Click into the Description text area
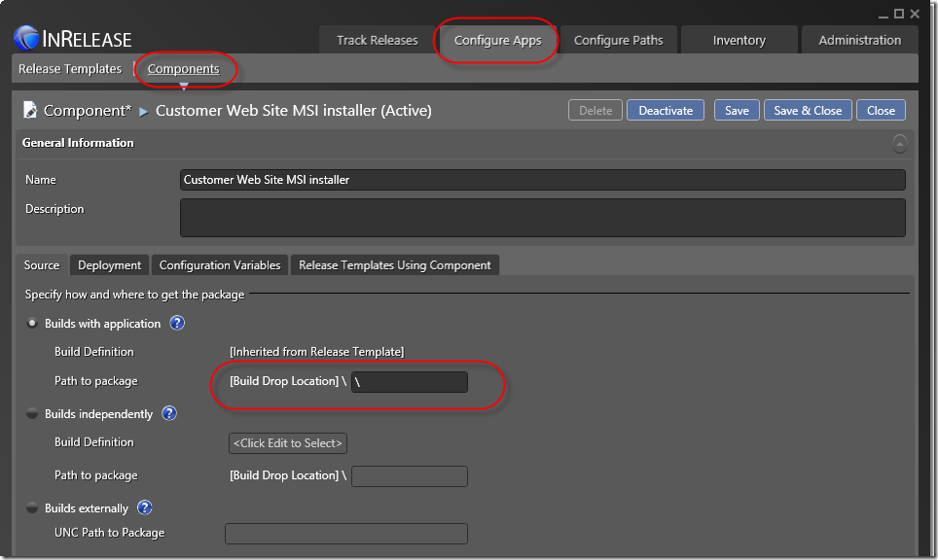The height and width of the screenshot is (560, 938). [x=543, y=218]
